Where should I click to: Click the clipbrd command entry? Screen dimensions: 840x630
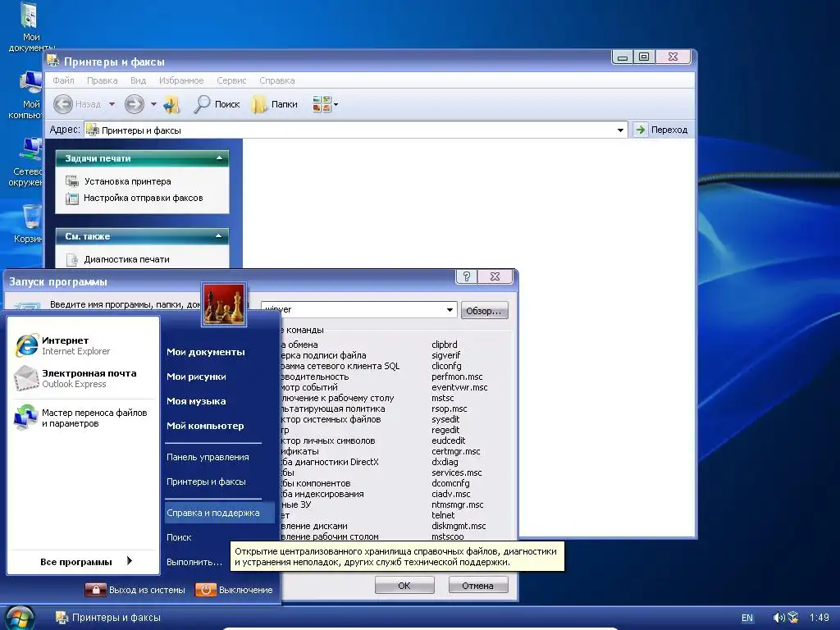444,345
